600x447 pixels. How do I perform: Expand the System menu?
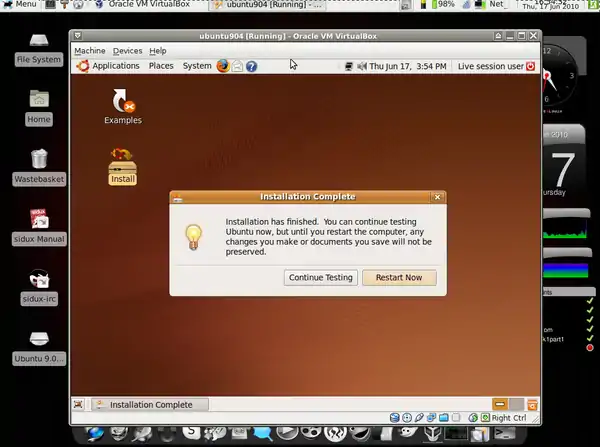(x=197, y=66)
